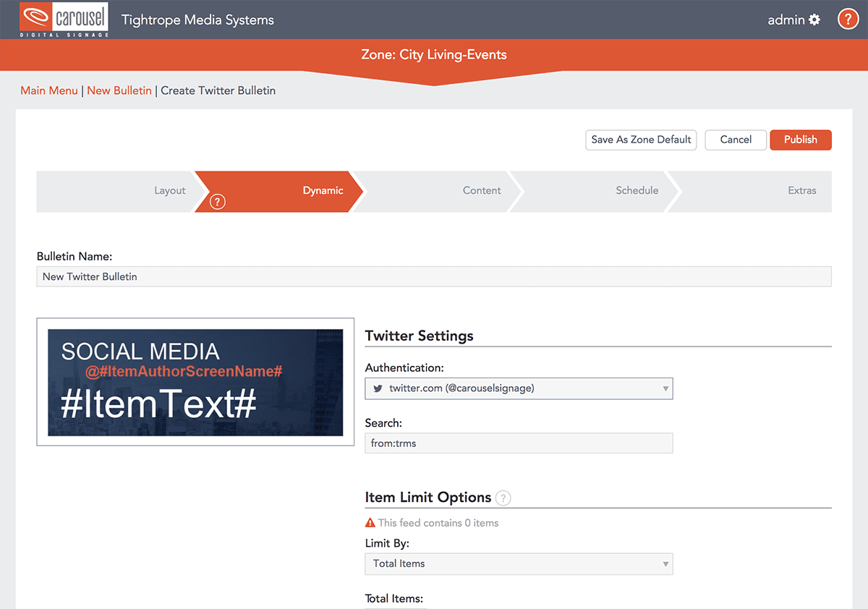Click 'Tightrope Media Systems' header title
The height and width of the screenshot is (609, 868).
197,20
